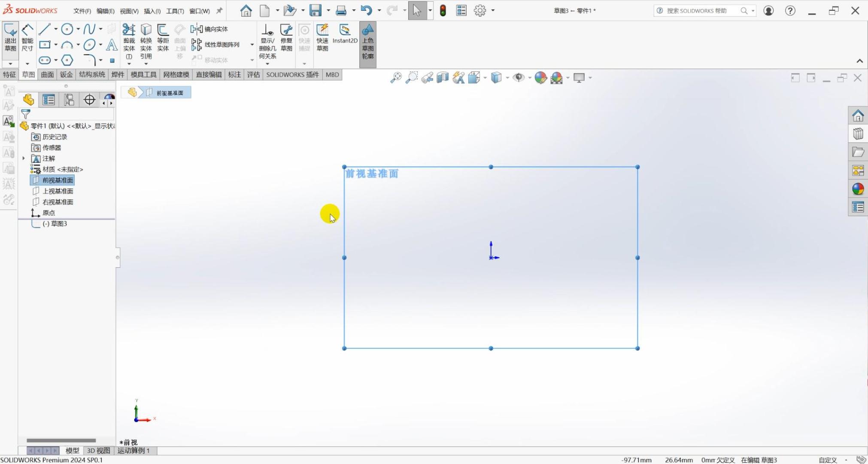This screenshot has height=464, width=868.
Task: Click the Sketch Text tool icon
Action: point(112,45)
